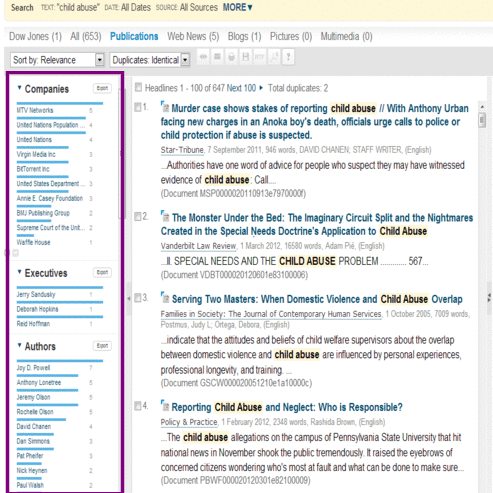Filter by Waffle House company
The image size is (493, 493).
33,242
